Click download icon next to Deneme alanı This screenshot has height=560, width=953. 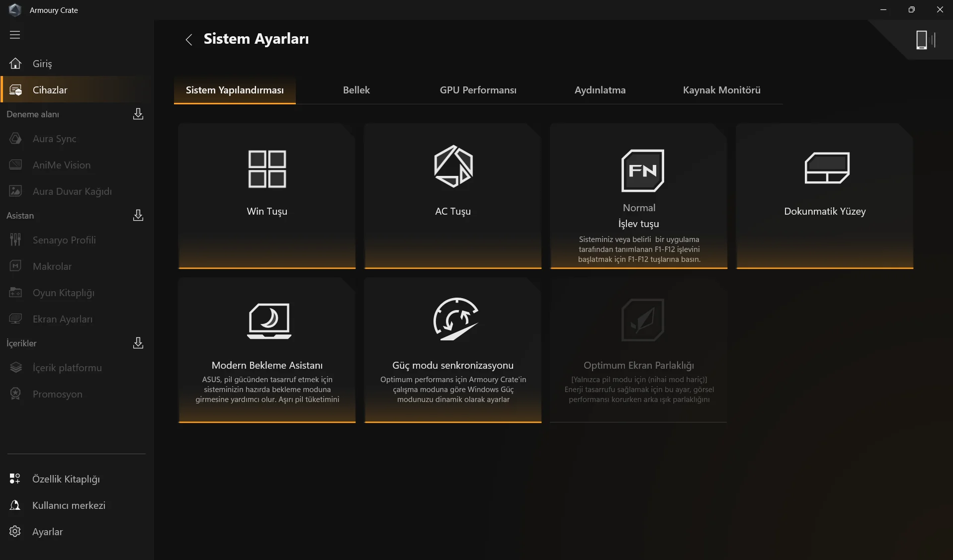pos(138,114)
